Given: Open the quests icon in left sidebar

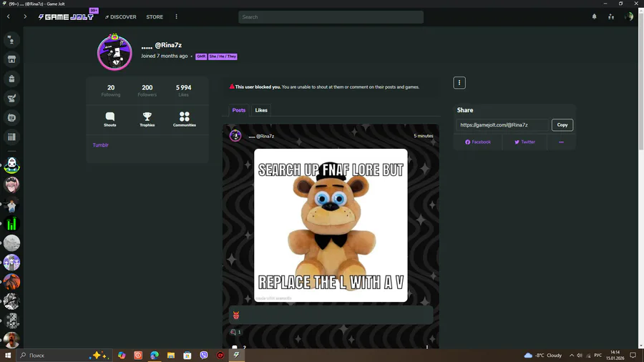Looking at the screenshot, I should [11, 98].
